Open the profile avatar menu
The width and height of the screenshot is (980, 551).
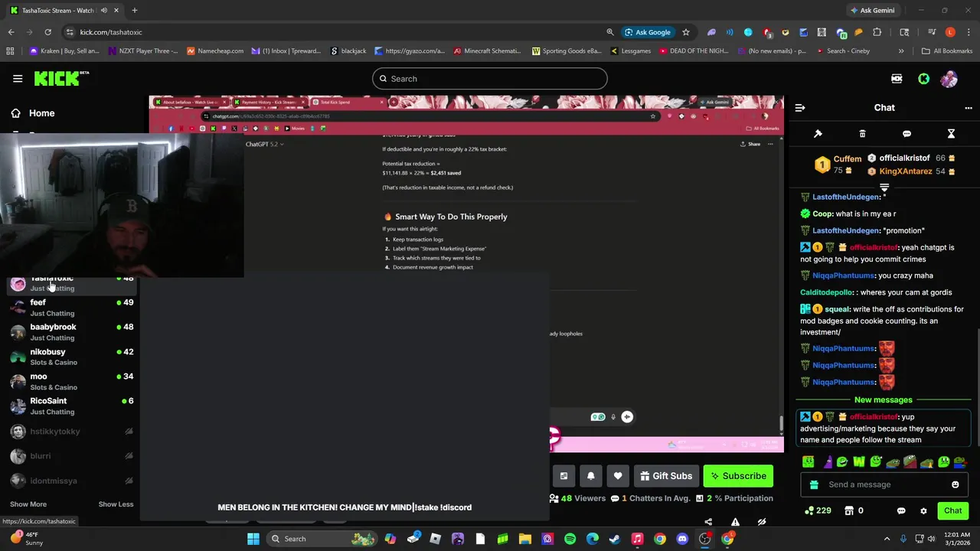point(949,79)
